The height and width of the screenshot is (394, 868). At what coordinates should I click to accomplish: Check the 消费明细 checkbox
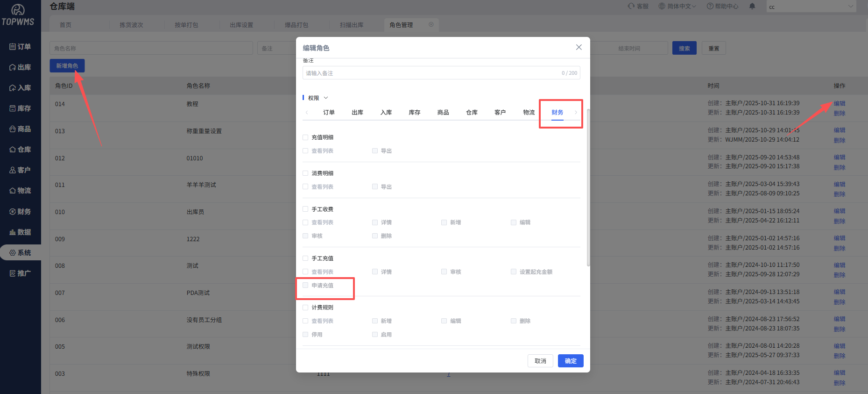[305, 173]
